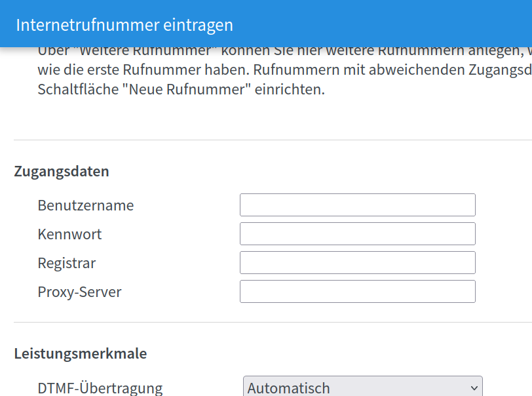Click empty area of the blue header bar

(x=393, y=25)
